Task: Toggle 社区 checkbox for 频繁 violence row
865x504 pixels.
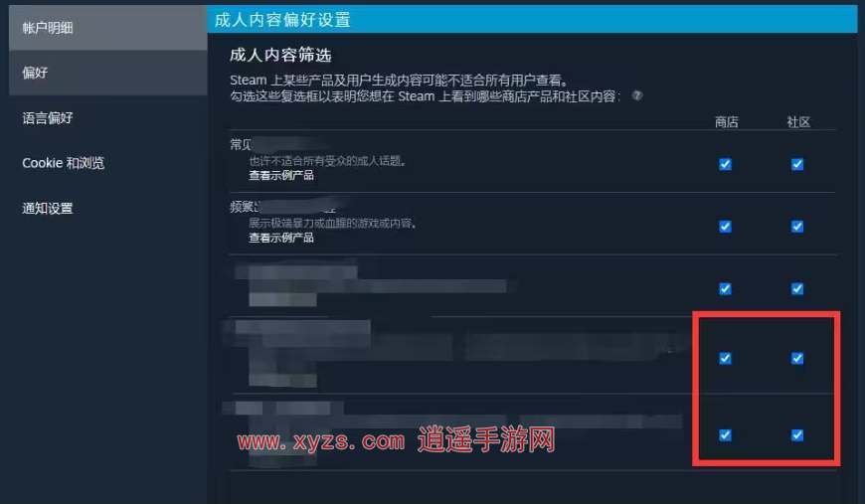Action: point(797,227)
